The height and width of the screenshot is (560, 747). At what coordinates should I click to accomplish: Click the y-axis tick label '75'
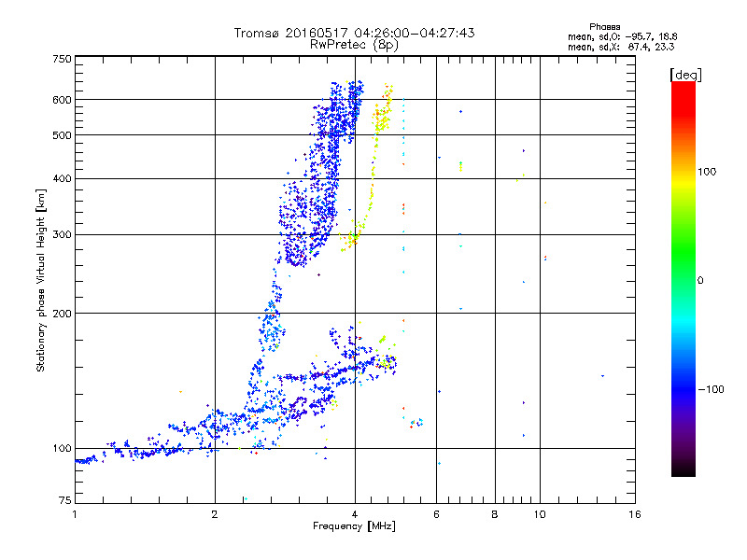point(65,500)
